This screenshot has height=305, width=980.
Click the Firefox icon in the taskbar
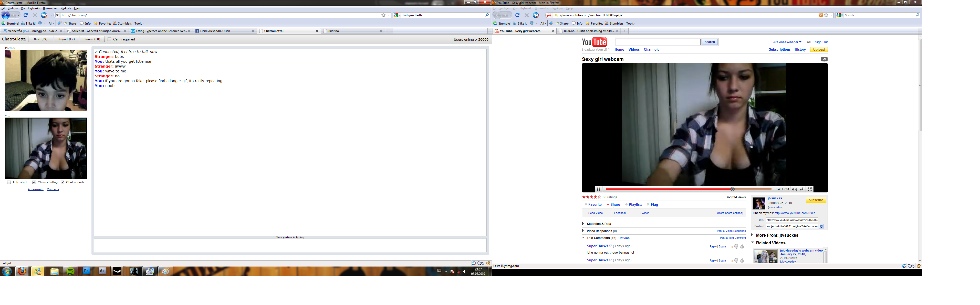22,271
